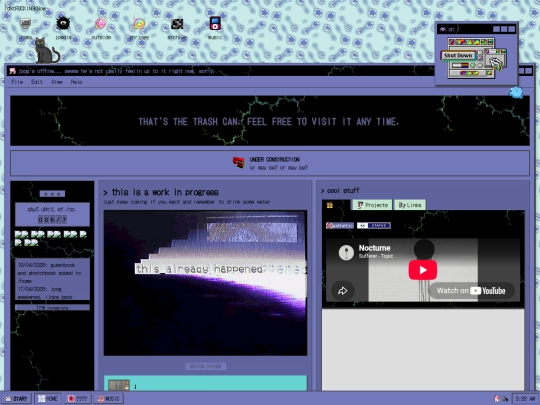This screenshot has width=540, height=405.
Task: Click the 'this already happened' glitch image
Action: click(x=205, y=283)
